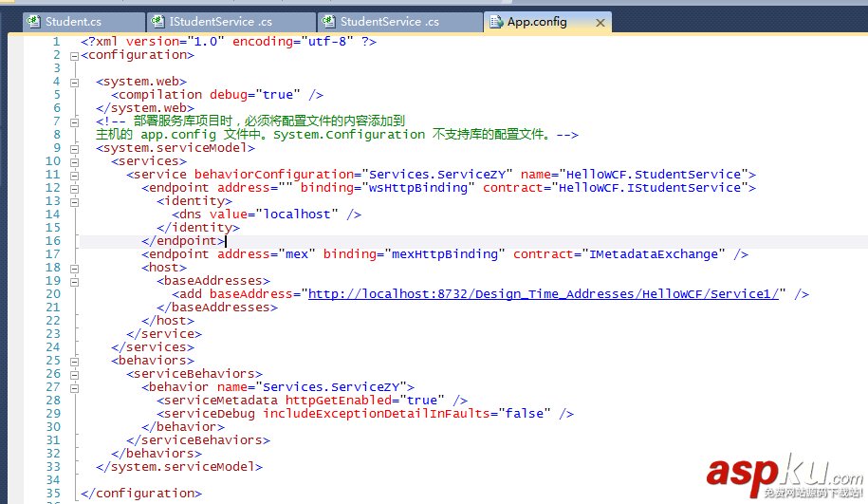This screenshot has height=504, width=868.
Task: Fold the identity element
Action: 74,201
